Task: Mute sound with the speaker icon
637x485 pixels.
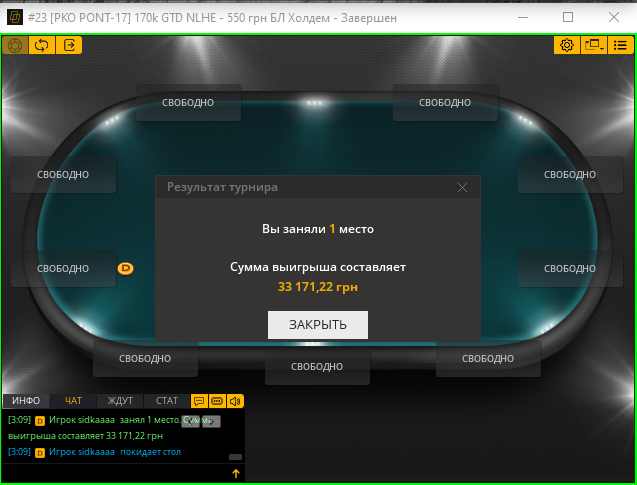Action: (235, 401)
